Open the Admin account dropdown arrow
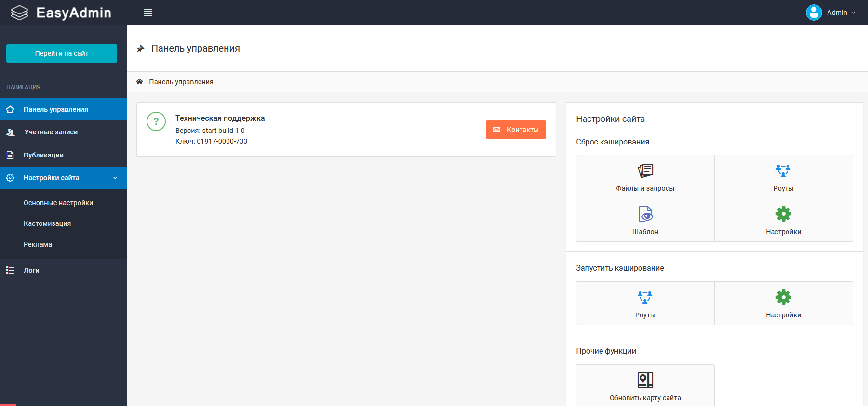This screenshot has height=406, width=868. click(x=853, y=13)
